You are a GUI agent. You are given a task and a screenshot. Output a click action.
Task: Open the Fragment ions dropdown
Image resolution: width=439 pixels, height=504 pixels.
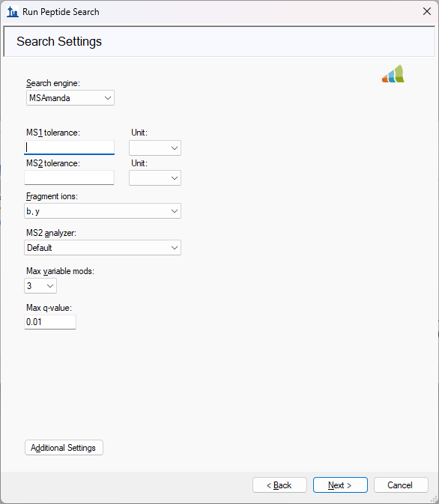point(103,211)
